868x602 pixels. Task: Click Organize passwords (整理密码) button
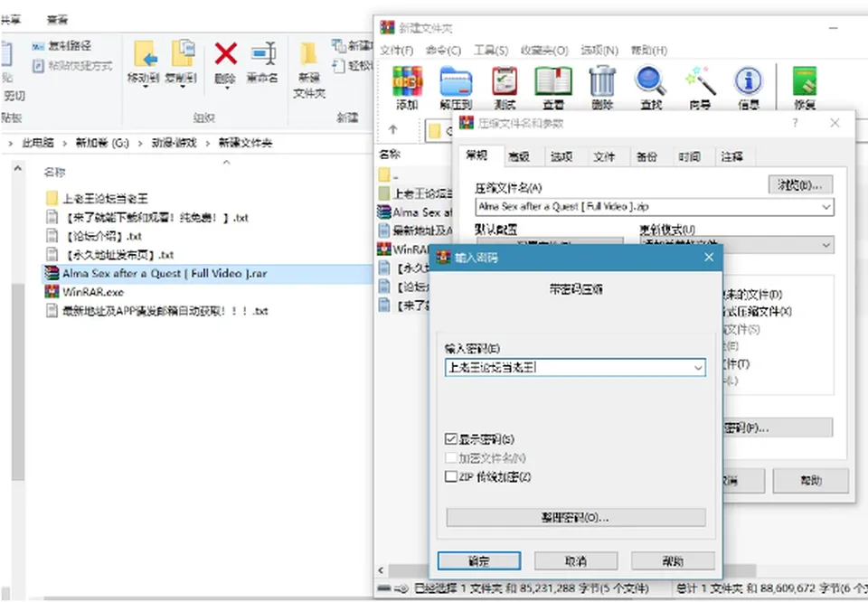[x=576, y=518]
